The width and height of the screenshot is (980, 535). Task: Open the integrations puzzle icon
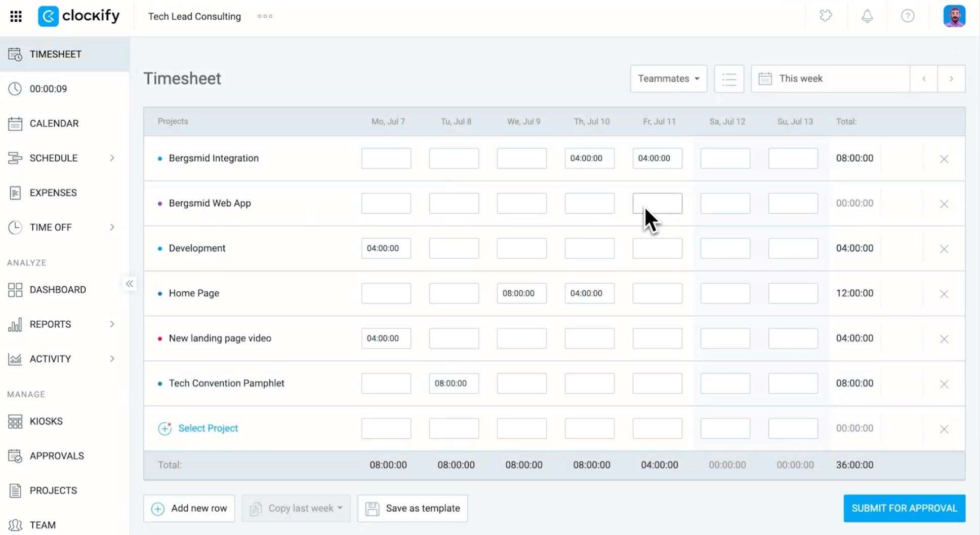(x=826, y=16)
